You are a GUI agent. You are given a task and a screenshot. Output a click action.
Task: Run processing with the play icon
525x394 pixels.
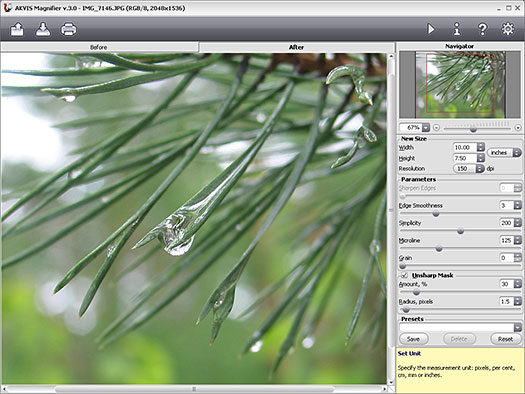point(431,29)
